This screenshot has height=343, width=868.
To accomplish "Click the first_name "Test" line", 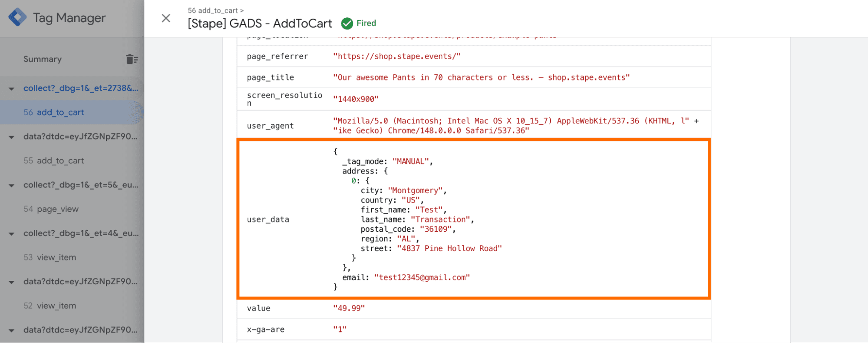I will pyautogui.click(x=403, y=210).
